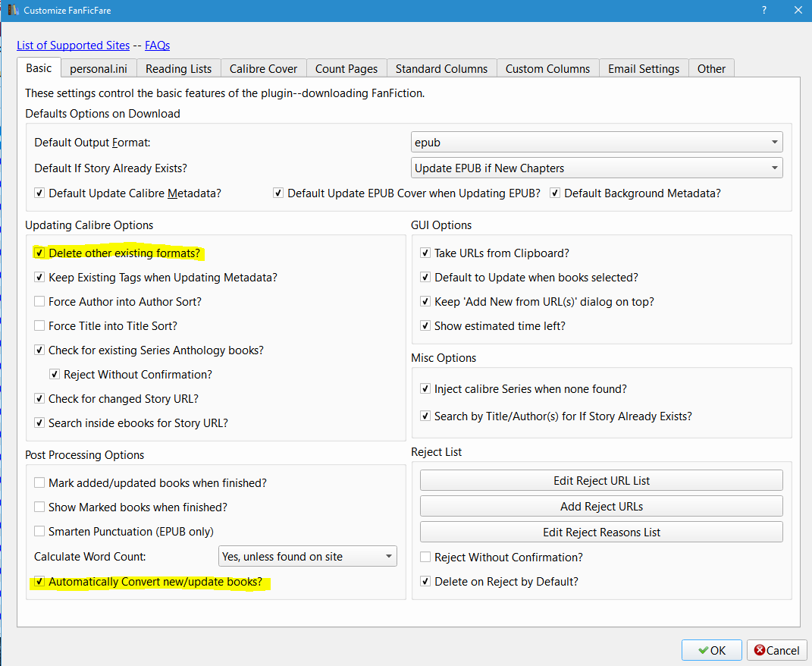Click Add Reject URLs button
The image size is (812, 666).
point(601,507)
